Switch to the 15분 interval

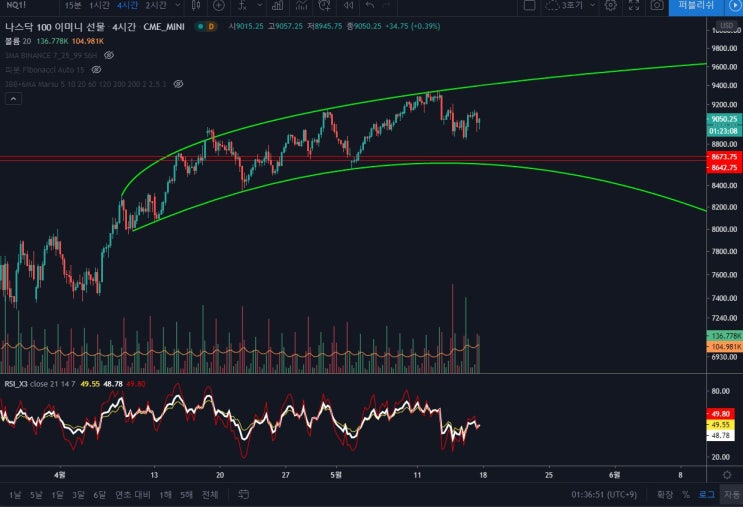point(73,5)
